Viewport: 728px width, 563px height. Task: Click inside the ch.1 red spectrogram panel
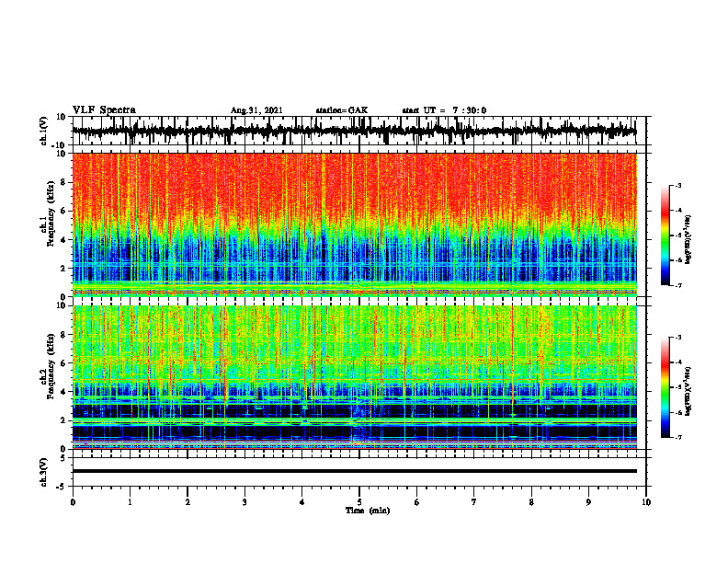point(354,224)
